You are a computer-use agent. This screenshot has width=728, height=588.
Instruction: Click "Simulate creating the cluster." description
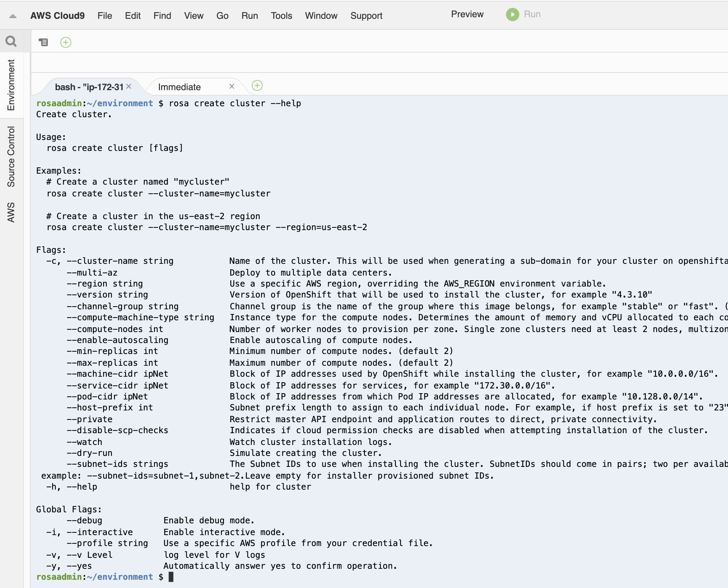click(x=306, y=453)
